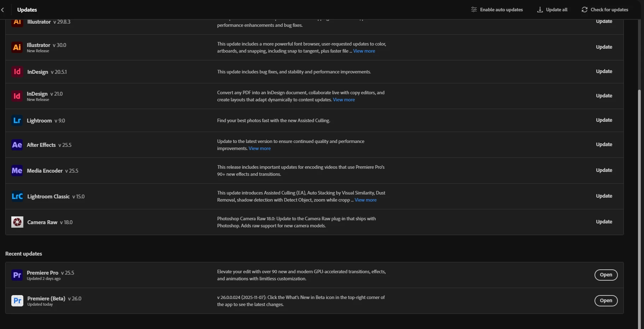The width and height of the screenshot is (644, 329).
Task: Click 'New Release' under InDesign v 21.0
Action: coord(38,100)
